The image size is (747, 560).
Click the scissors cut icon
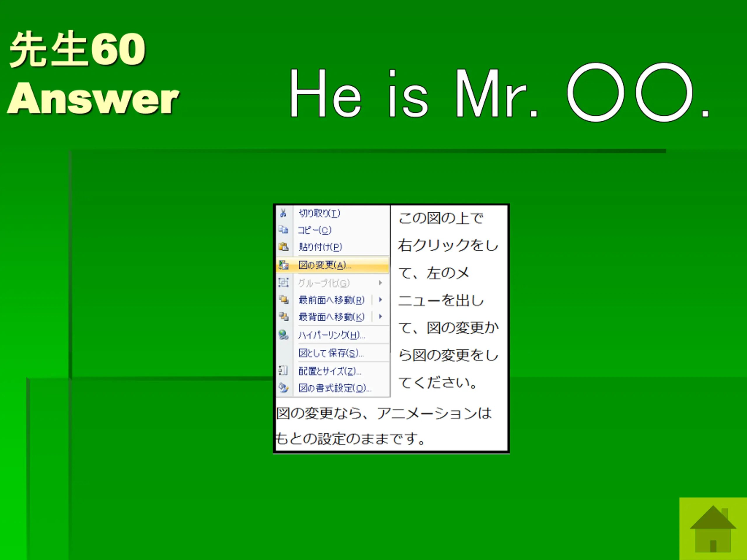pos(283,213)
